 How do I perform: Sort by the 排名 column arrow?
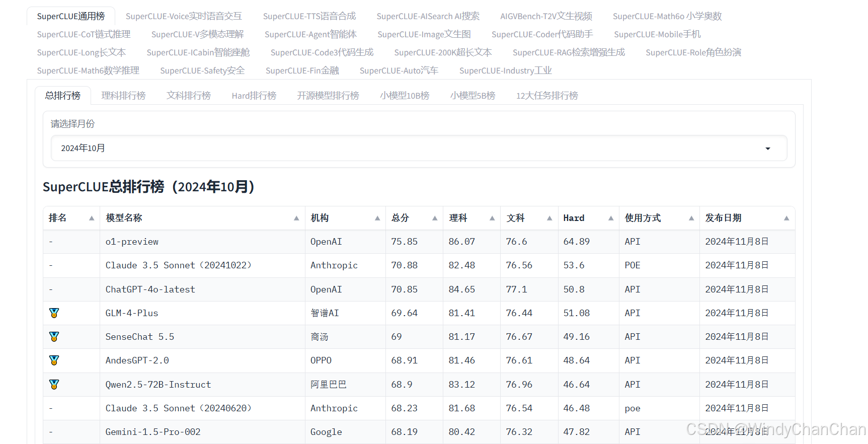92,218
